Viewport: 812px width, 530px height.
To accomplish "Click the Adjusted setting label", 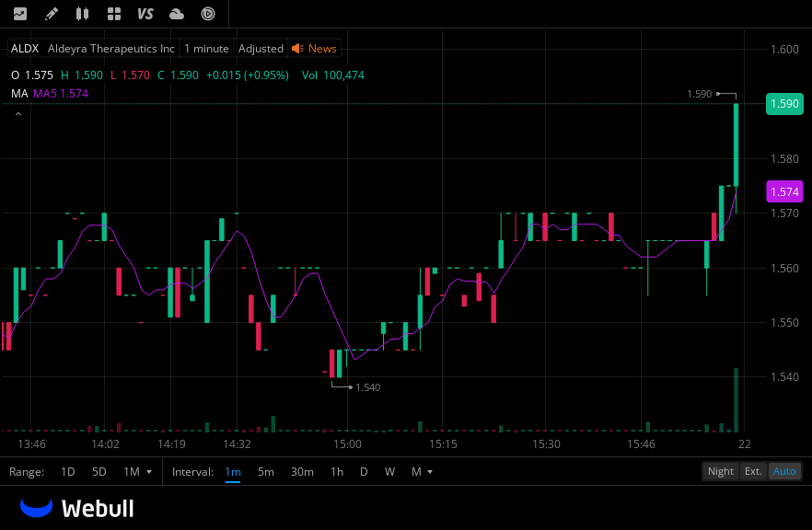I will 261,49.
